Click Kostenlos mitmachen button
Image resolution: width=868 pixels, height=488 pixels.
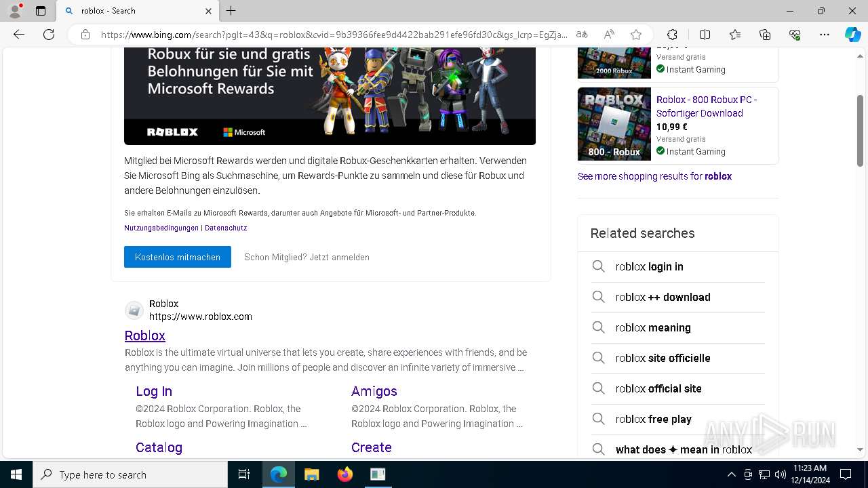(178, 257)
